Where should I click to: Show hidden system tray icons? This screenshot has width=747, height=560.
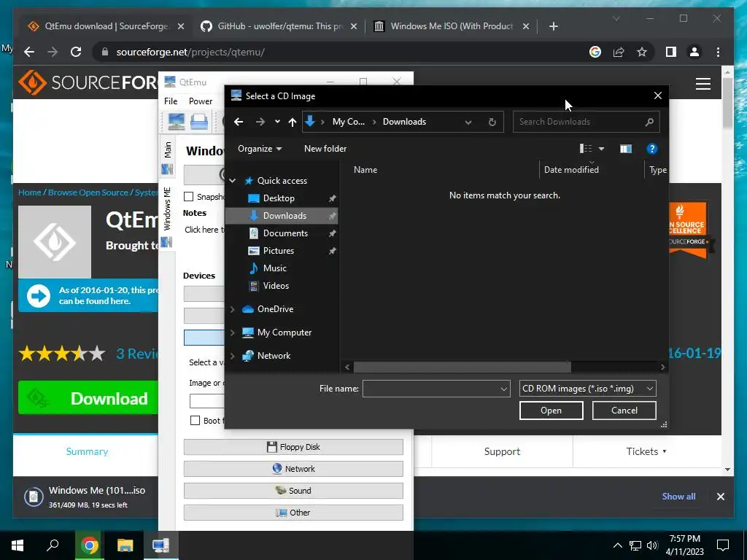(x=617, y=545)
